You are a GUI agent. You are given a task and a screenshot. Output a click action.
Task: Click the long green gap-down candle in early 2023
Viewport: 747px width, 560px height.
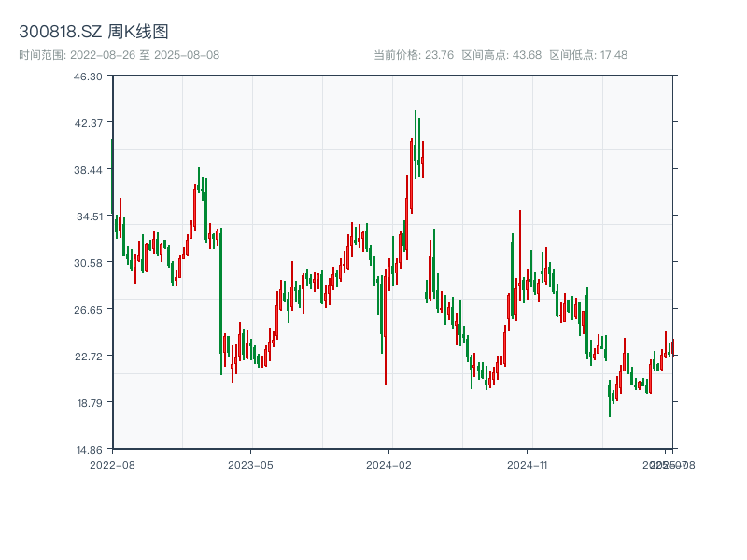[221, 301]
